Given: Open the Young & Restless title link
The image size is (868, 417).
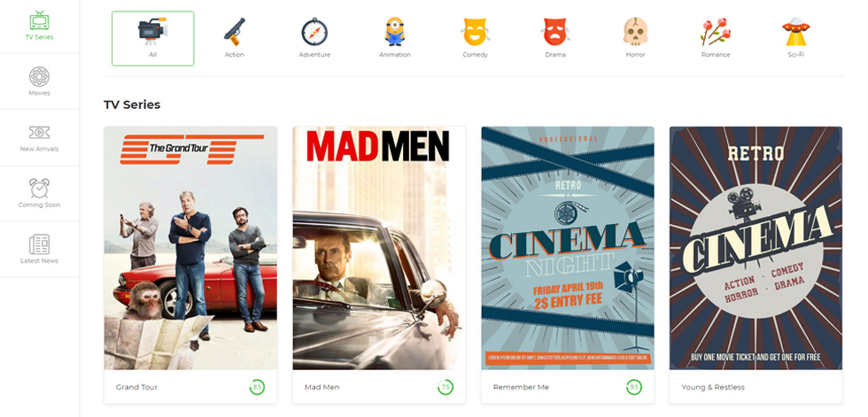Looking at the screenshot, I should click(713, 387).
